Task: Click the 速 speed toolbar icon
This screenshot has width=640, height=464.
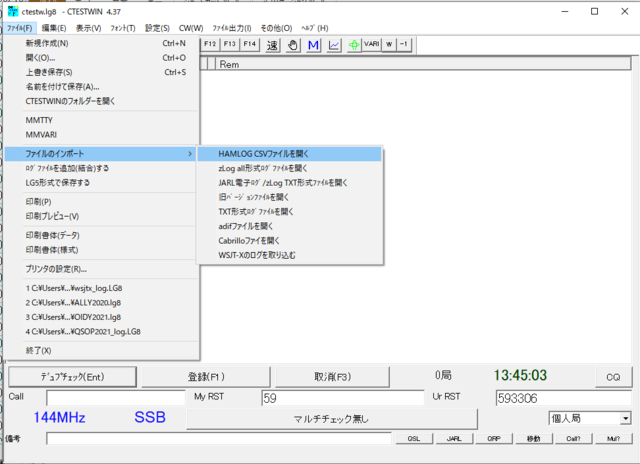Action: click(x=272, y=45)
